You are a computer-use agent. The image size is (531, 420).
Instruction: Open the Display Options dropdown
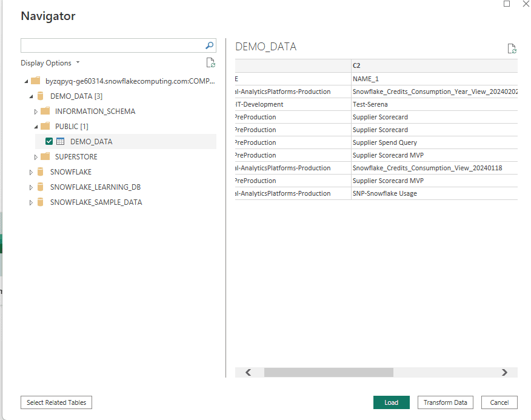[50, 63]
